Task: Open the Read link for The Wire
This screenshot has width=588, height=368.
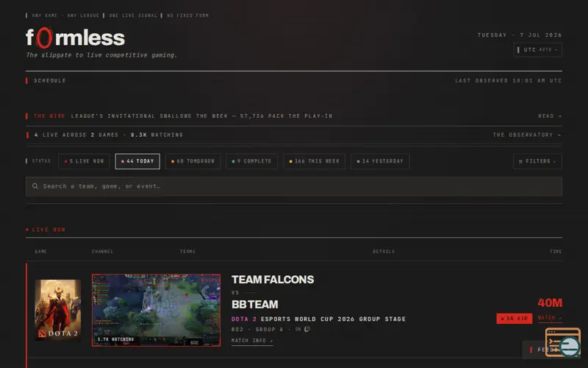Action: point(550,116)
